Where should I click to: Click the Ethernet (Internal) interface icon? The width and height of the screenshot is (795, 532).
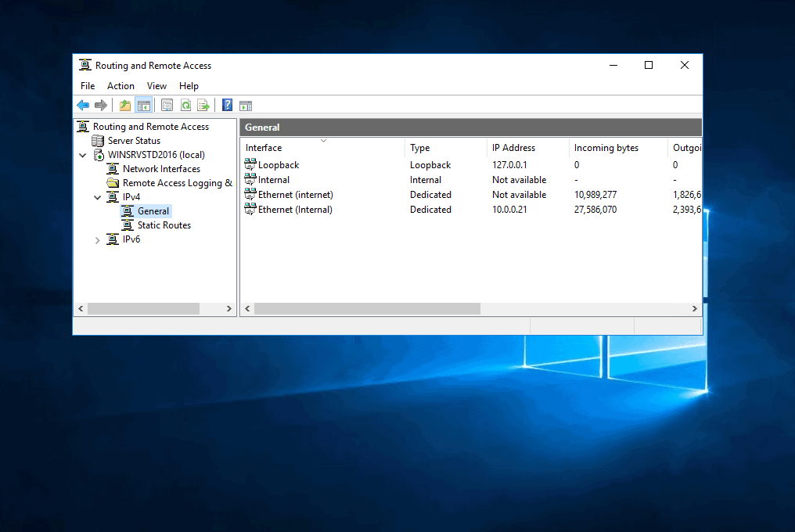click(x=250, y=209)
